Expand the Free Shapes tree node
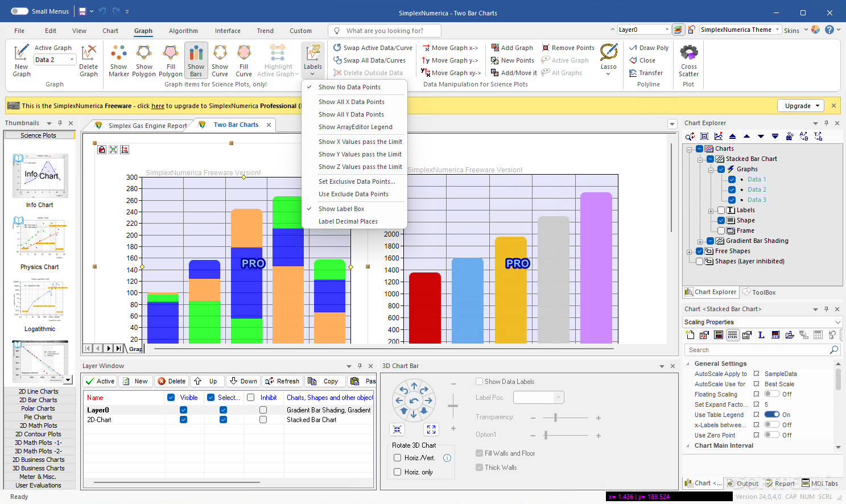Screen dimensions: 846x504 (x=690, y=251)
